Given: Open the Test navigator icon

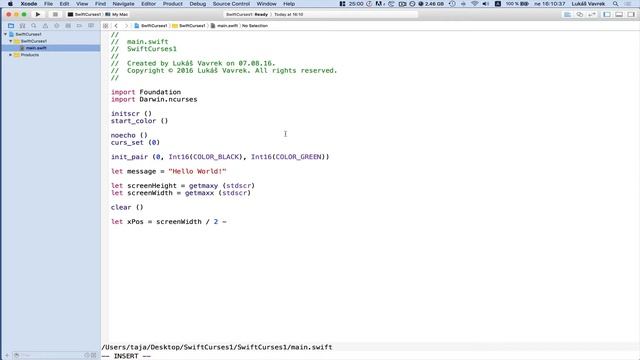Looking at the screenshot, I should tap(57, 26).
